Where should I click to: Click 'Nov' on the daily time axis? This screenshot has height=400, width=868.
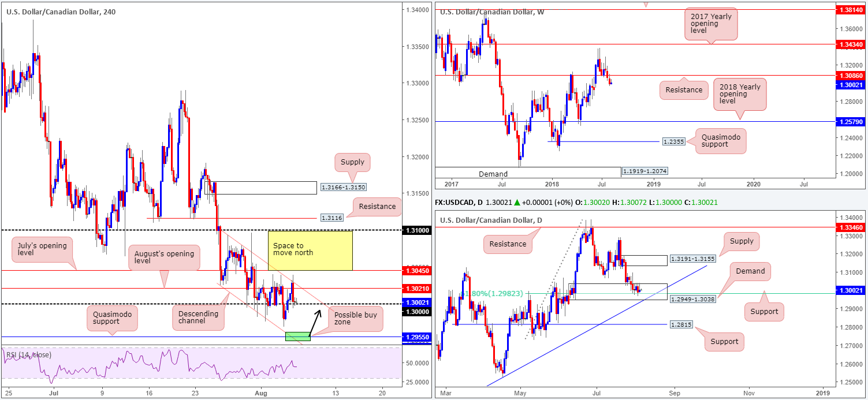click(748, 393)
